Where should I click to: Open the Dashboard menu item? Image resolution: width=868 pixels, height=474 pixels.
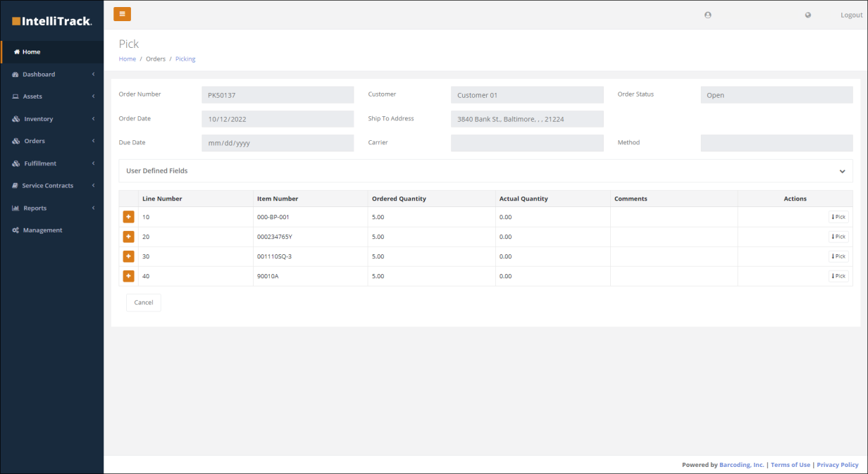(52, 75)
